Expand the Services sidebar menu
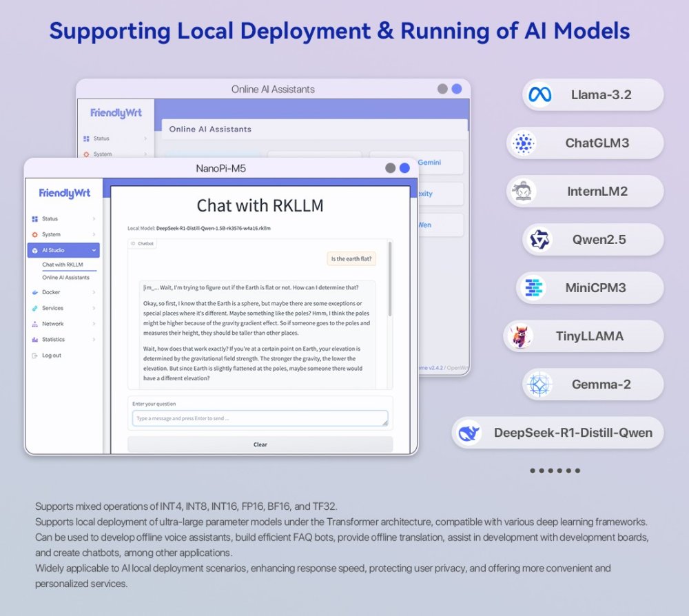 pos(63,308)
